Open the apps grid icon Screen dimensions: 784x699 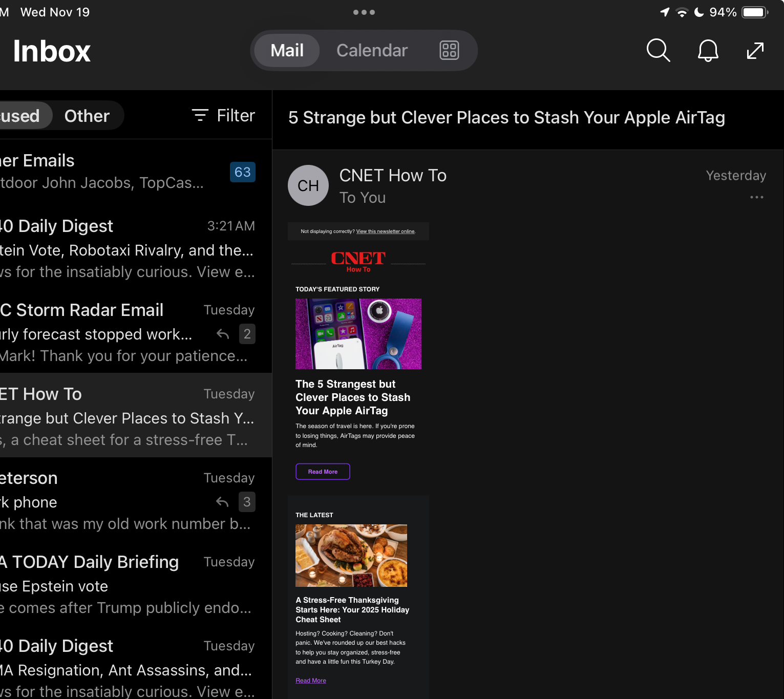pyautogui.click(x=449, y=50)
